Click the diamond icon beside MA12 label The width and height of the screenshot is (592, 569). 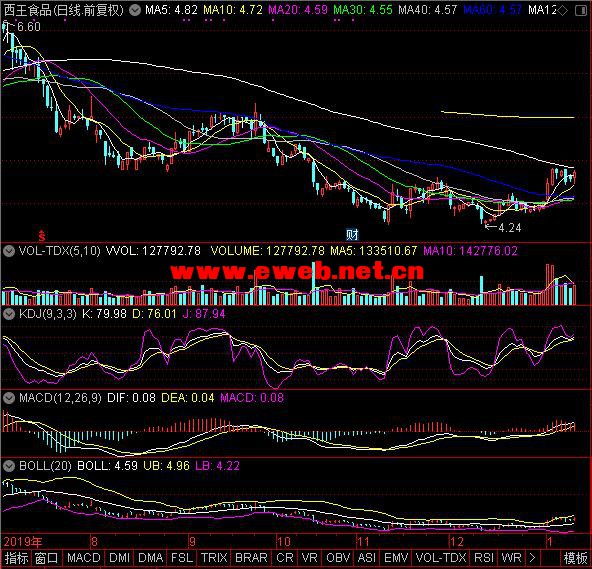click(x=563, y=11)
